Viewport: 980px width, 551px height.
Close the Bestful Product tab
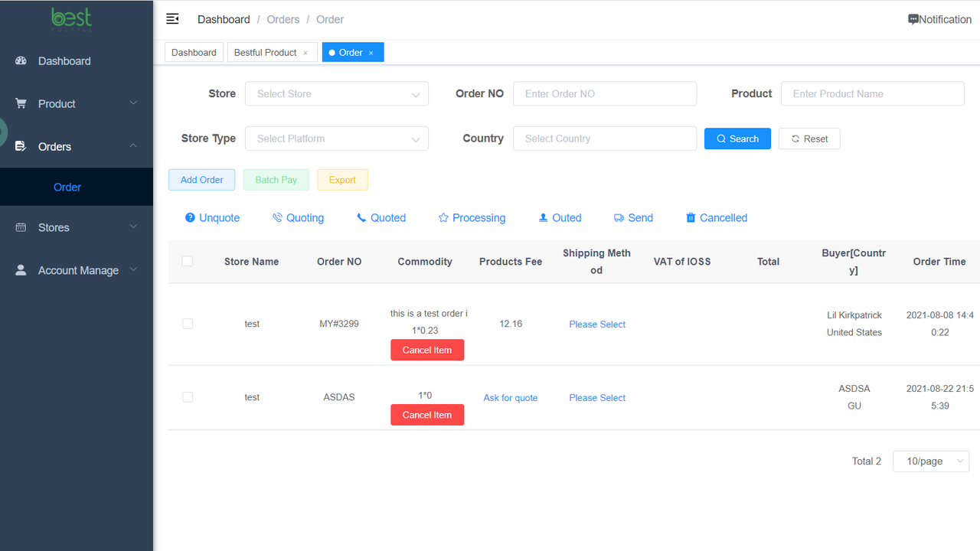coord(305,53)
